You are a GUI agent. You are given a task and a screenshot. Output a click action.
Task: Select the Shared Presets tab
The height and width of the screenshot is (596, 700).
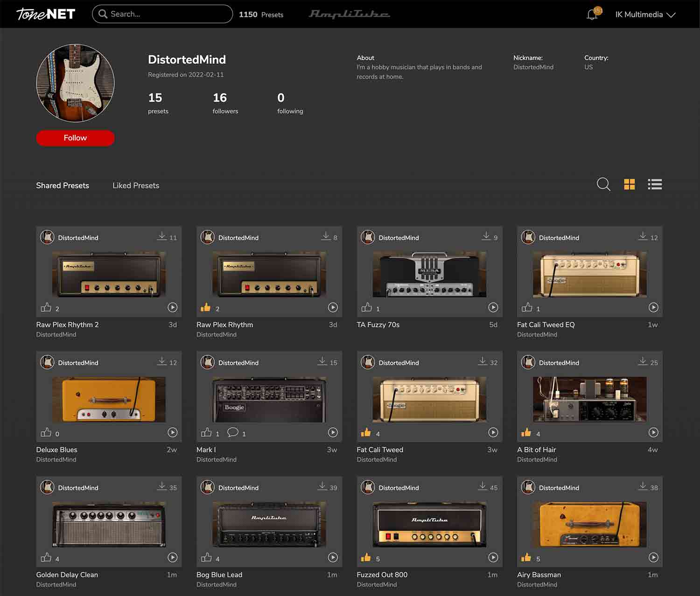pos(63,186)
